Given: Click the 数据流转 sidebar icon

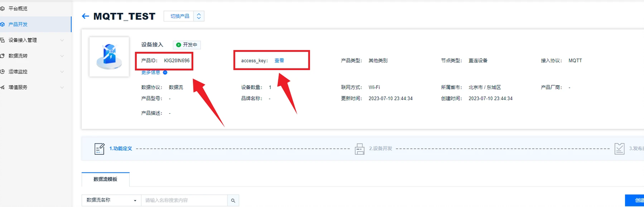Looking at the screenshot, I should click(3, 56).
